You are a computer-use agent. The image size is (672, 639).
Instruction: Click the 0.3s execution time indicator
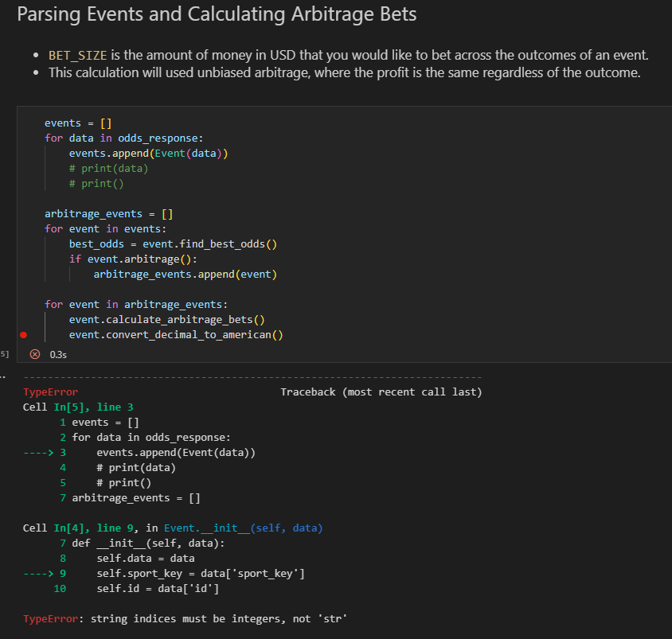(x=58, y=354)
